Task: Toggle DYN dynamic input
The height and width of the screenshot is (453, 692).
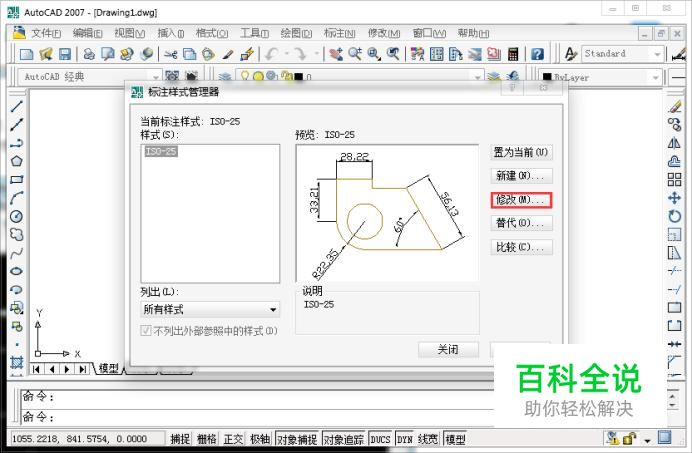Action: pos(405,439)
